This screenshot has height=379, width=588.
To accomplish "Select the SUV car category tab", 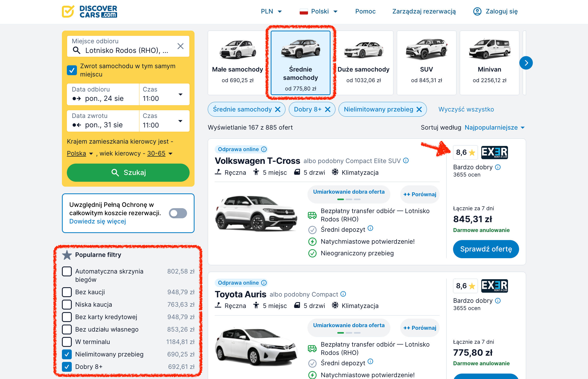I will point(426,63).
